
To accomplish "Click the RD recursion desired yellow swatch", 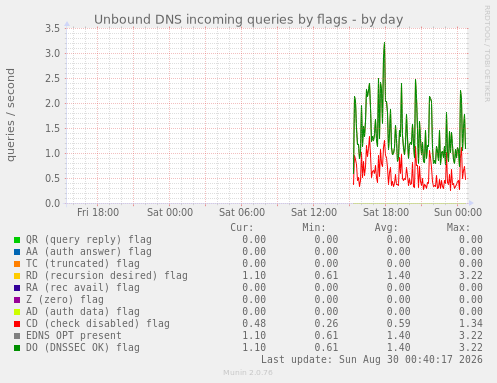I will 17,276.
